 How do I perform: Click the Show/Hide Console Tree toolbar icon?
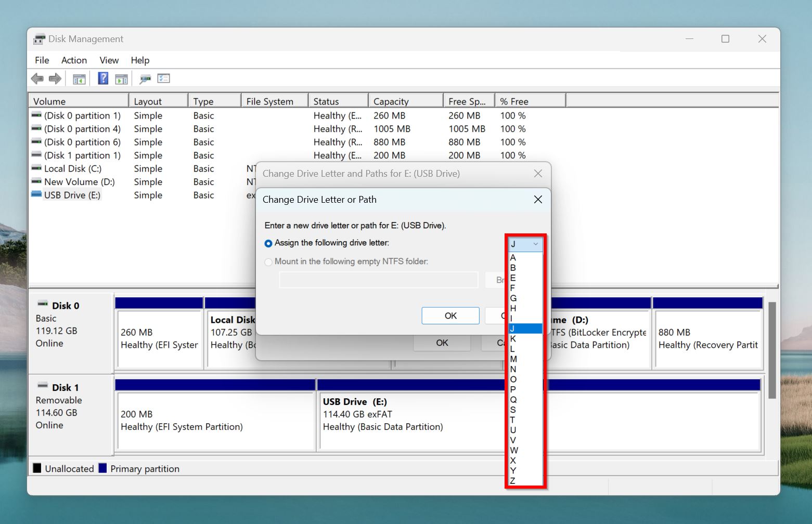[x=79, y=79]
